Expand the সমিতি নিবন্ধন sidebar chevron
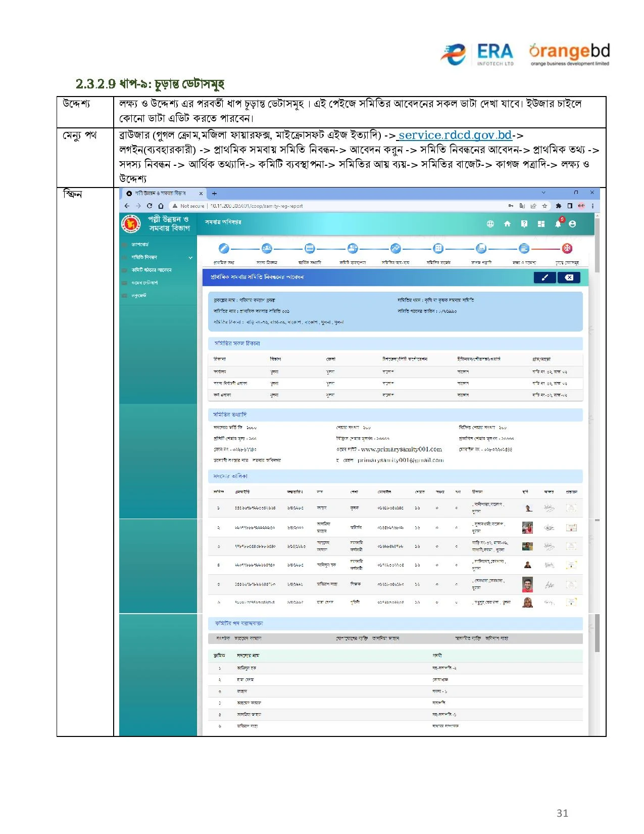 (x=190, y=258)
